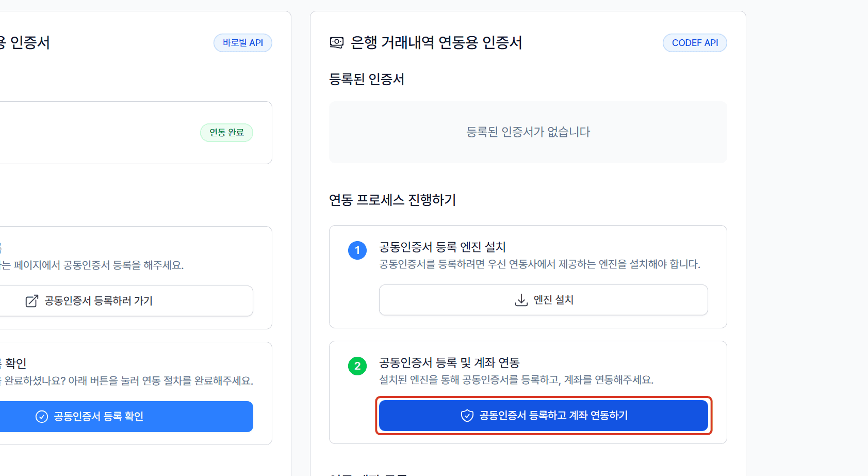Click the 공동인증서 등록 및 계좌 연동 step title
Screen dimensions: 868x476
(x=449, y=362)
